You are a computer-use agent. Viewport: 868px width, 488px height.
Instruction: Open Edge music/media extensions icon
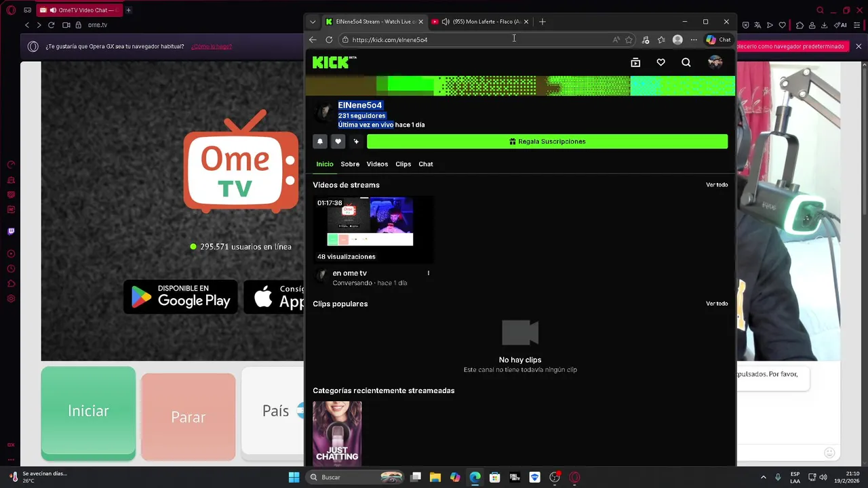646,40
